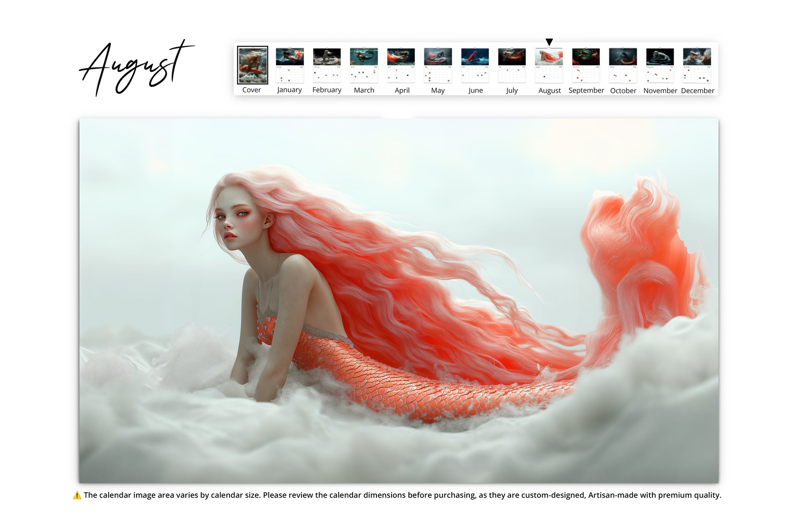Click the 'August' label under thumbnail
This screenshot has width=798, height=532.
point(549,91)
